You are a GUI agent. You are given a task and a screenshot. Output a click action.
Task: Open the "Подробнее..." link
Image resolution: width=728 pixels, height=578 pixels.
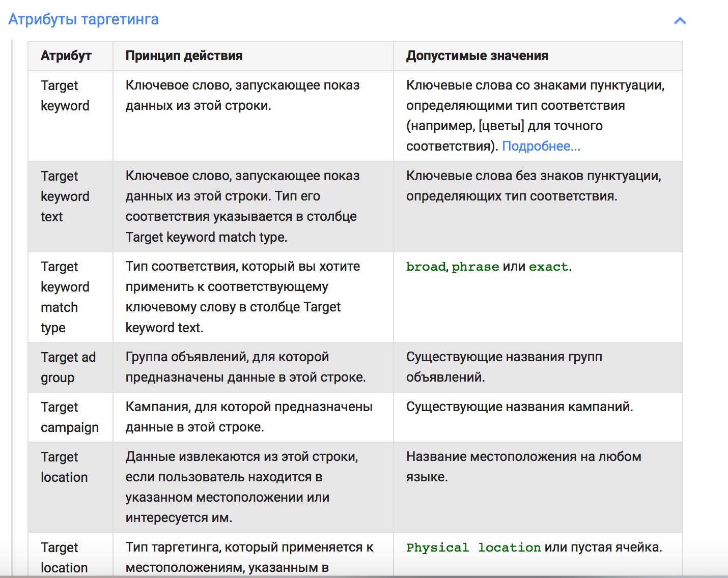(541, 146)
